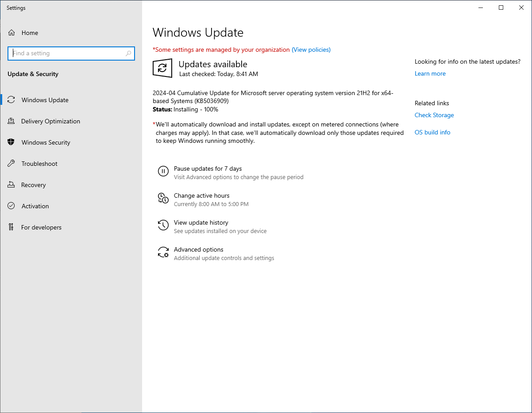Maximize the Settings window
The width and height of the screenshot is (532, 413).
(x=501, y=8)
